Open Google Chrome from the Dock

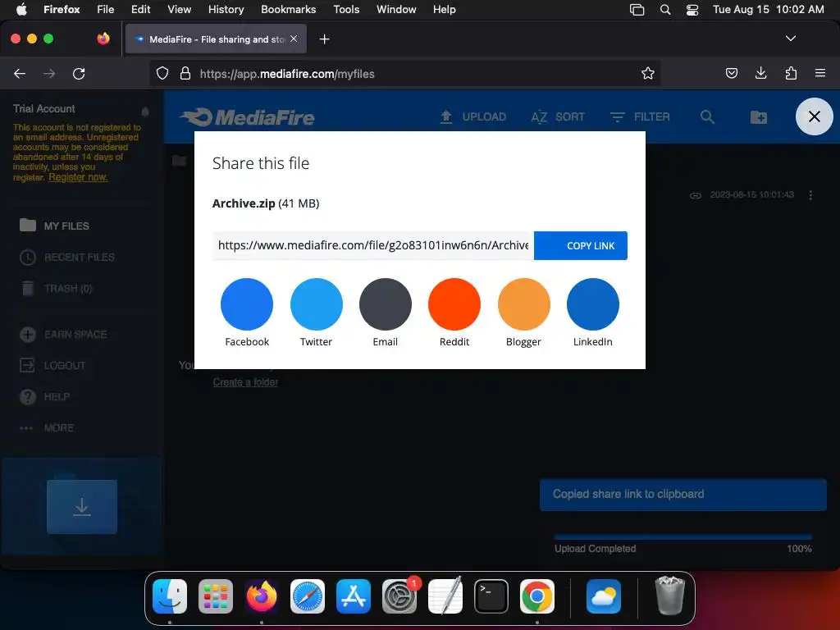(x=536, y=596)
